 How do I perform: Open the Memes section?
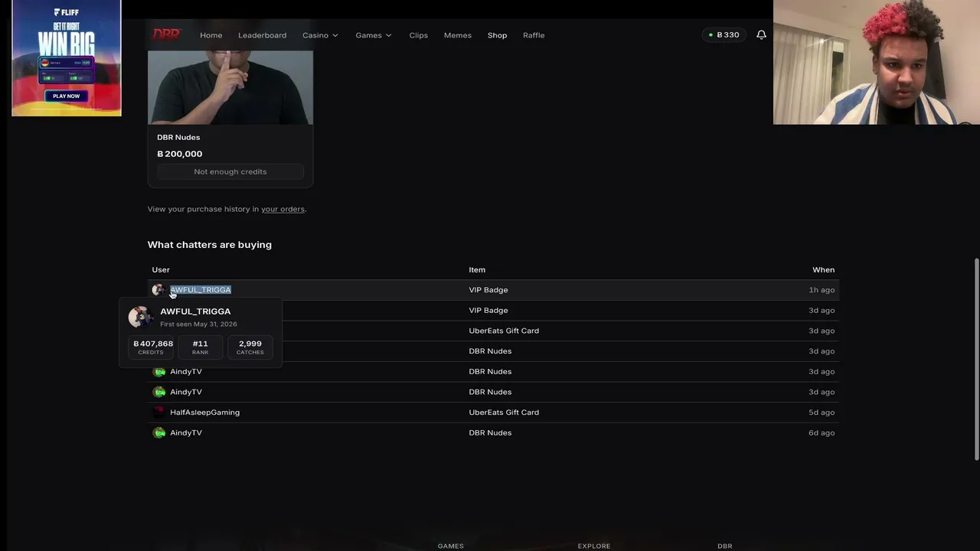458,35
